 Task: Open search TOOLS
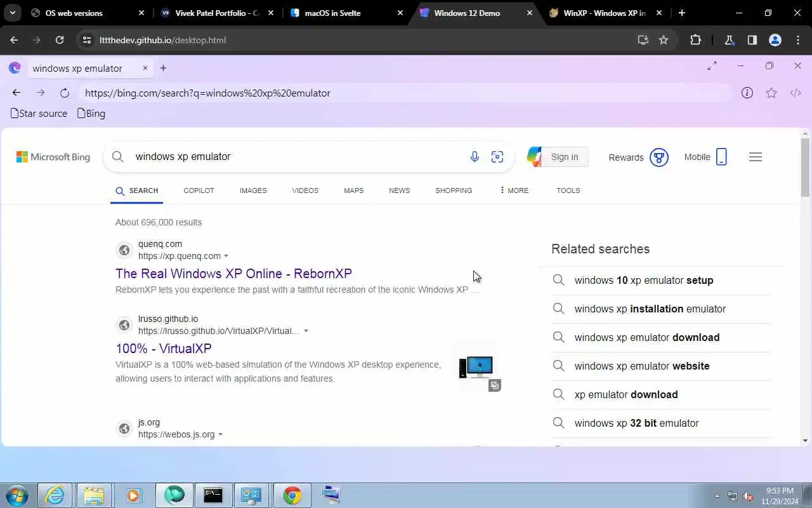click(x=568, y=190)
